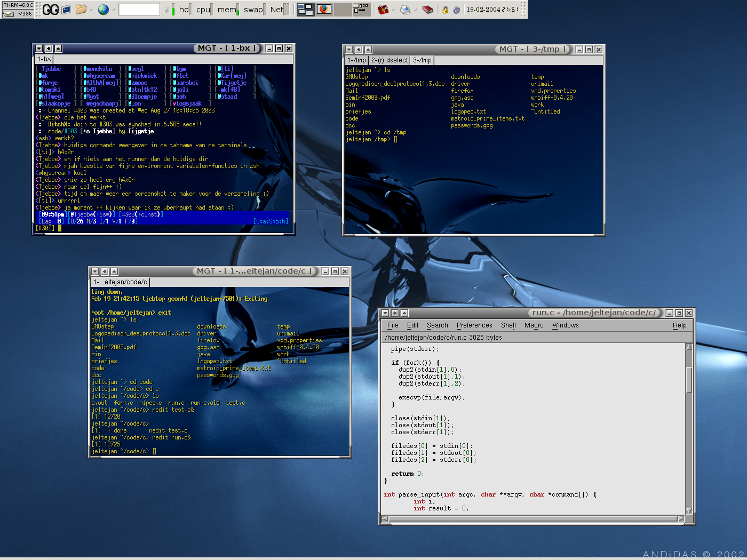This screenshot has height=560, width=747.
Task: Click 'metroid_prime_items.txt' in the 3-/tmp terminal
Action: pyautogui.click(x=488, y=118)
